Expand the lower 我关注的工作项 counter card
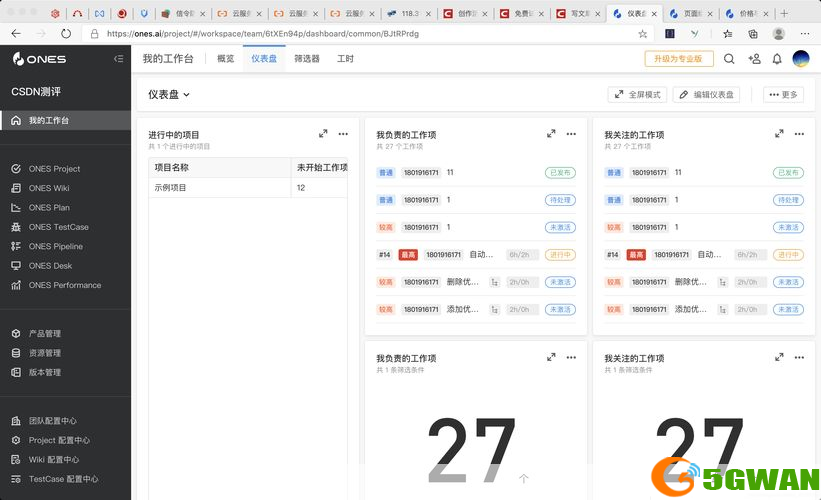This screenshot has width=821, height=500. [x=779, y=358]
